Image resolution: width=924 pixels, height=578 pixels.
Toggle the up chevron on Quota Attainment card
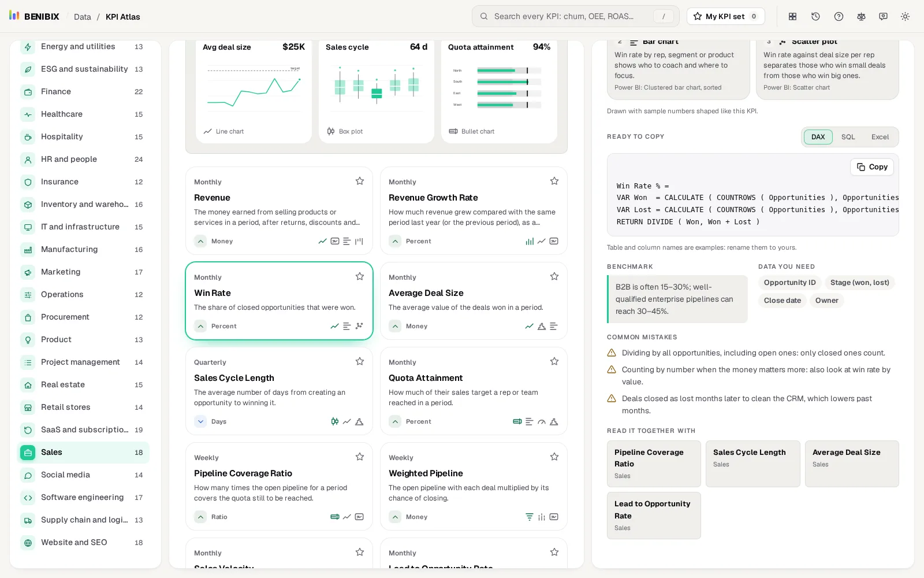tap(395, 421)
